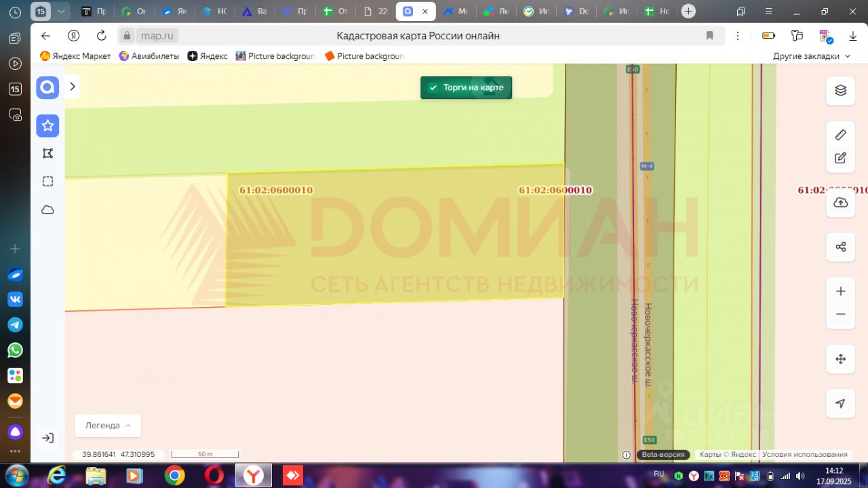This screenshot has width=868, height=488.
Task: Expand the 'Другие закладки' folder
Action: [x=812, y=56]
